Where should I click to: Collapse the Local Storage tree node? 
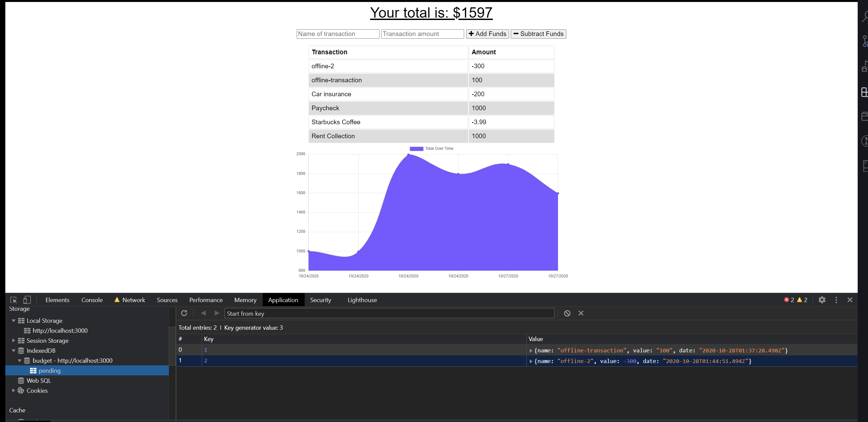13,320
